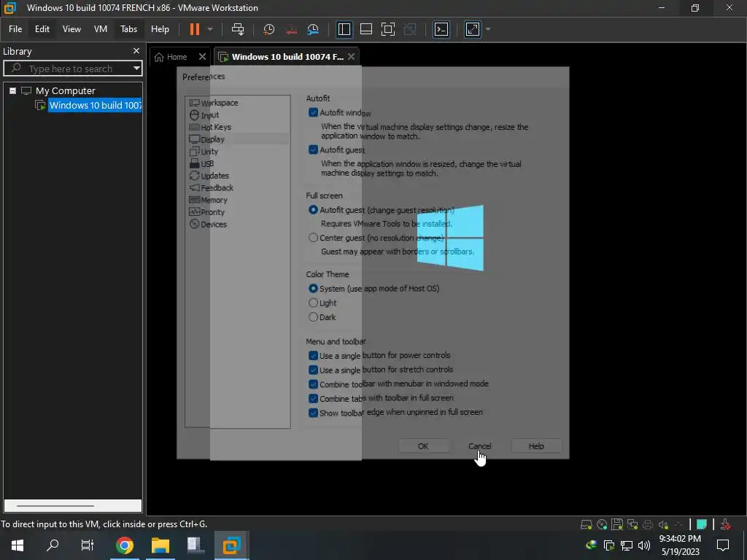
Task: Click the Library horizontal scrollbar
Action: (55, 505)
